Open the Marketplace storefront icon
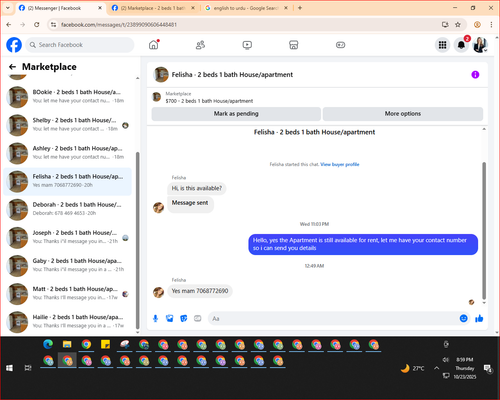 (x=294, y=45)
